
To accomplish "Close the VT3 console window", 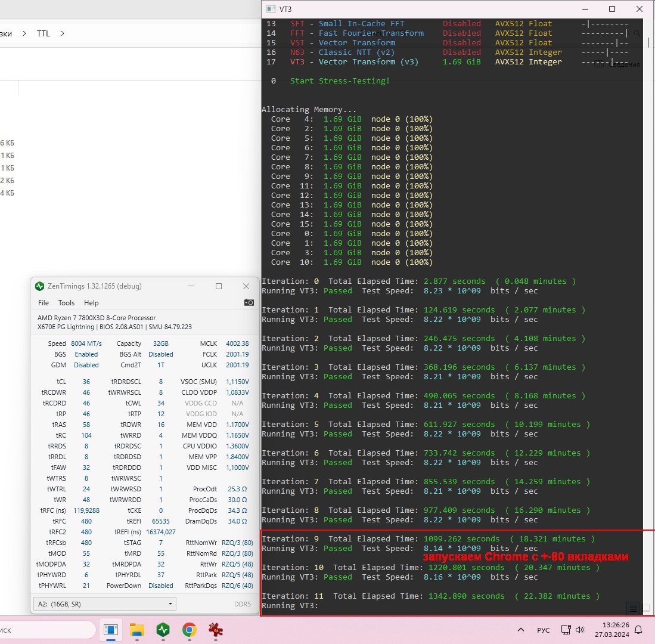I will pos(639,9).
